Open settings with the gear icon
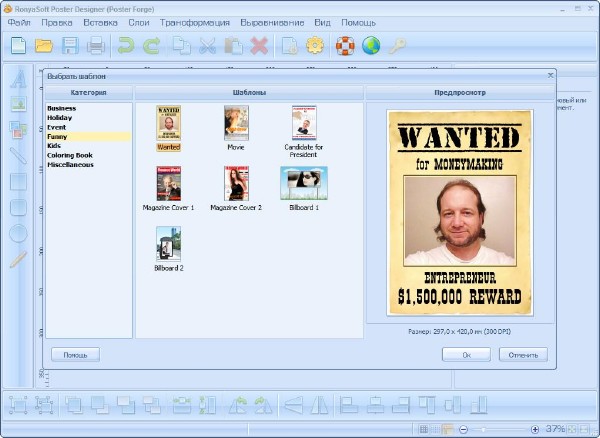Viewport: 600px width, 438px height. tap(314, 45)
